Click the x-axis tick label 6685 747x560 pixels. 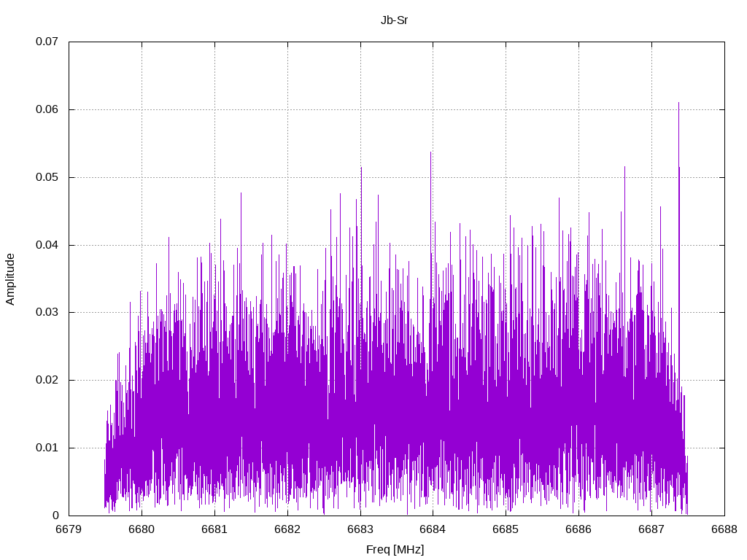(506, 529)
